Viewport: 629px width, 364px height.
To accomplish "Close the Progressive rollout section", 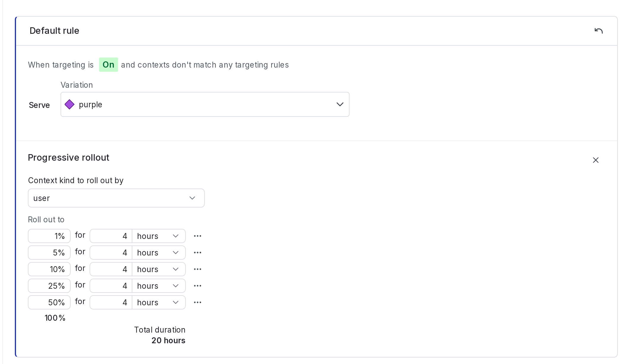I will click(595, 160).
